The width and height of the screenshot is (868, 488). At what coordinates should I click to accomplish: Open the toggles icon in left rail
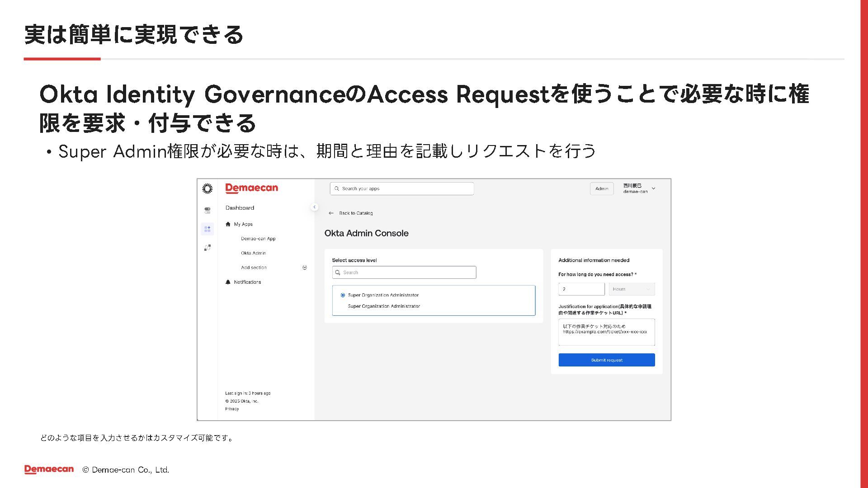(207, 211)
